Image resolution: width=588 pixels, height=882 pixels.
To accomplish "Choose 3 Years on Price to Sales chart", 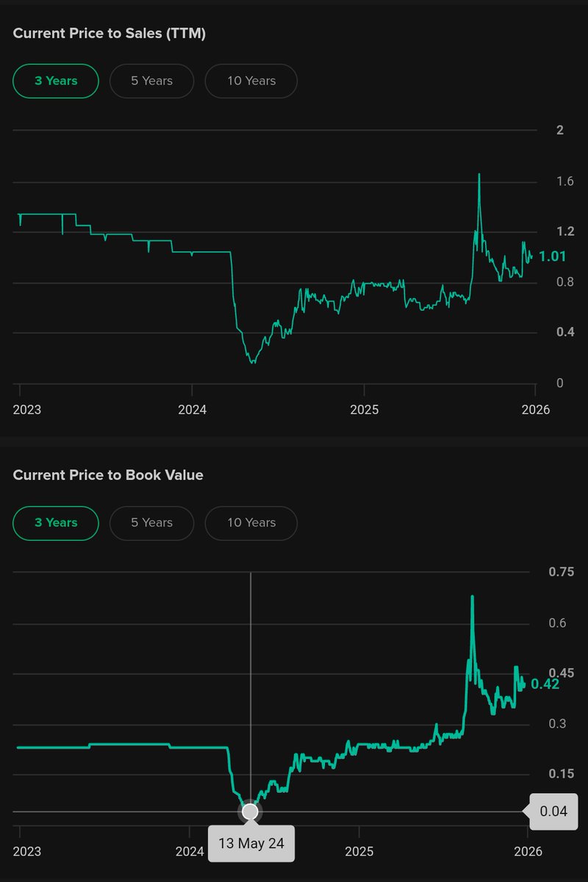I will [56, 81].
